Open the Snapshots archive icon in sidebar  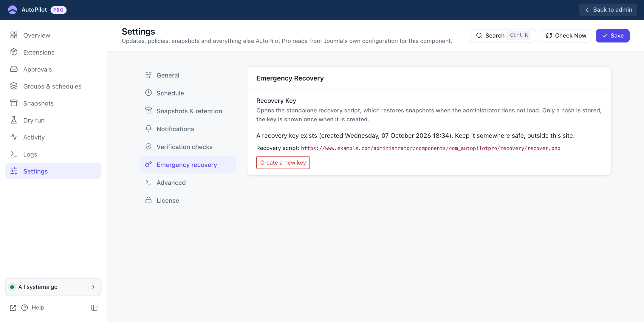(x=14, y=103)
